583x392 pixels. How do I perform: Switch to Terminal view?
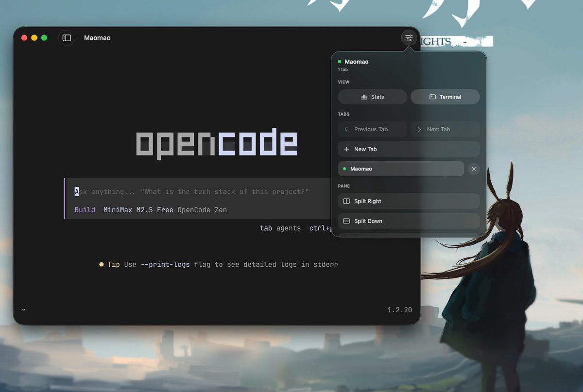coord(445,97)
